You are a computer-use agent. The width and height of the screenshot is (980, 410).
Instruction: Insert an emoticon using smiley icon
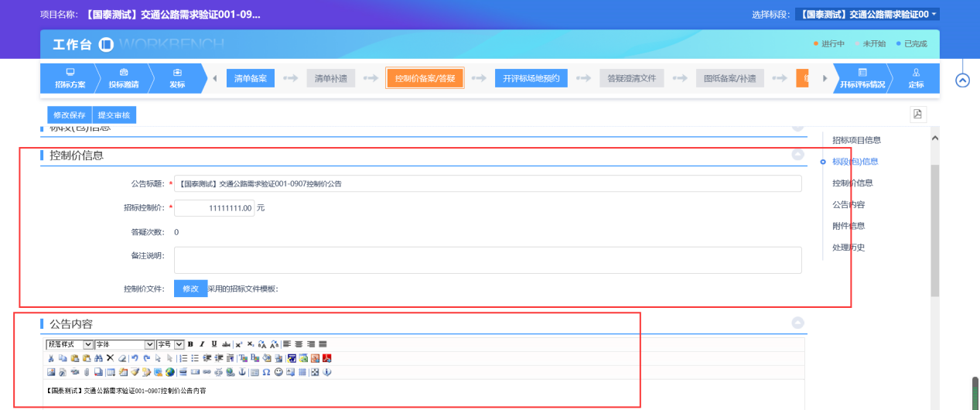pyautogui.click(x=278, y=372)
